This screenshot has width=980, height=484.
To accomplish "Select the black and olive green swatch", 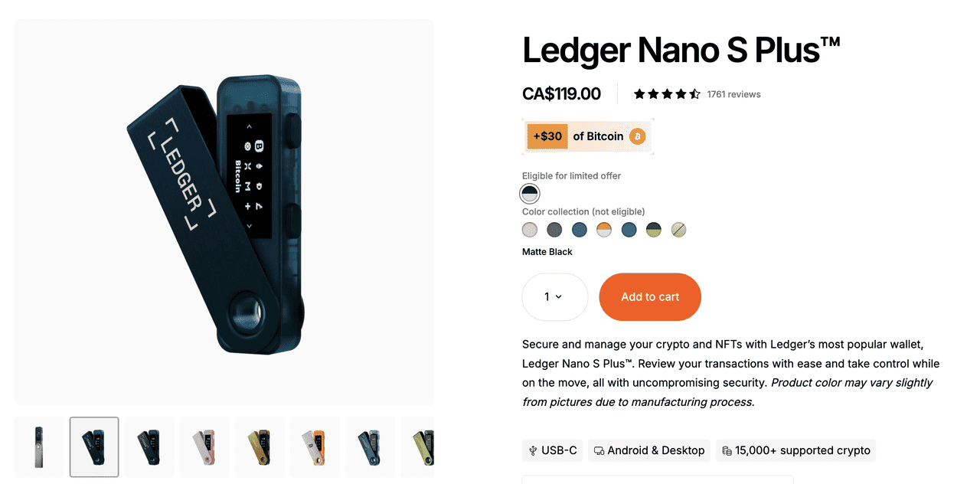I will coord(654,230).
